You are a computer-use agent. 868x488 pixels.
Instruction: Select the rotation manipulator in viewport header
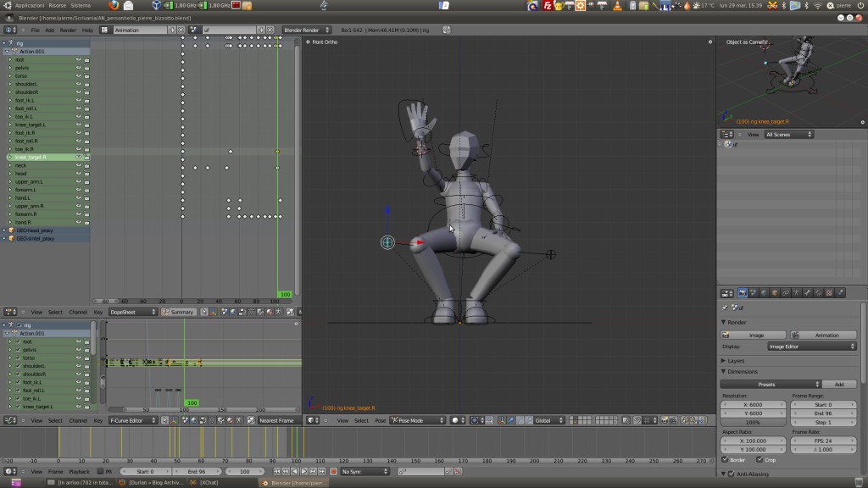click(x=519, y=420)
